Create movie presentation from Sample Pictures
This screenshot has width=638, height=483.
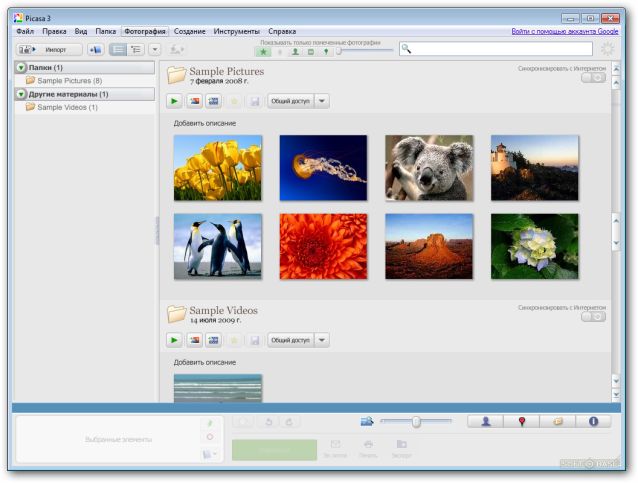point(213,101)
